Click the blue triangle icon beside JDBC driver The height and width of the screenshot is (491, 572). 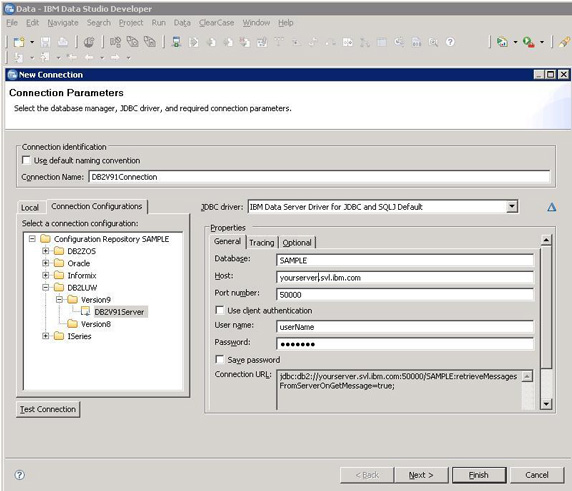point(552,207)
